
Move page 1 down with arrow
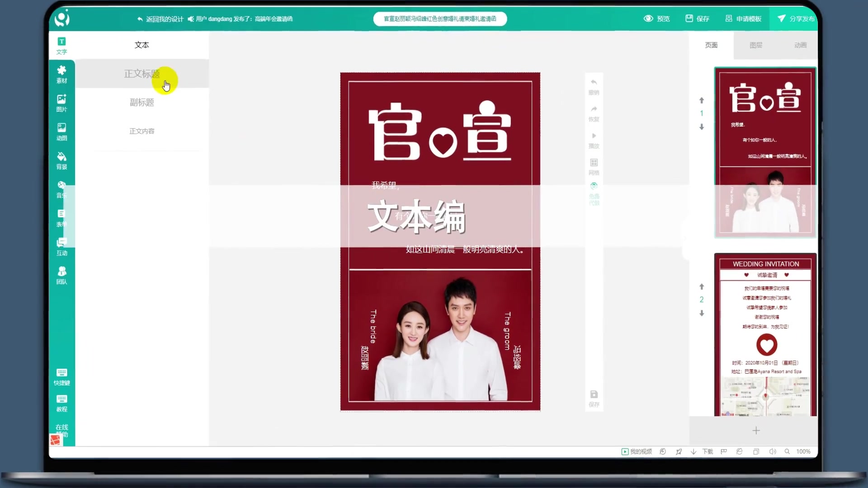point(702,127)
